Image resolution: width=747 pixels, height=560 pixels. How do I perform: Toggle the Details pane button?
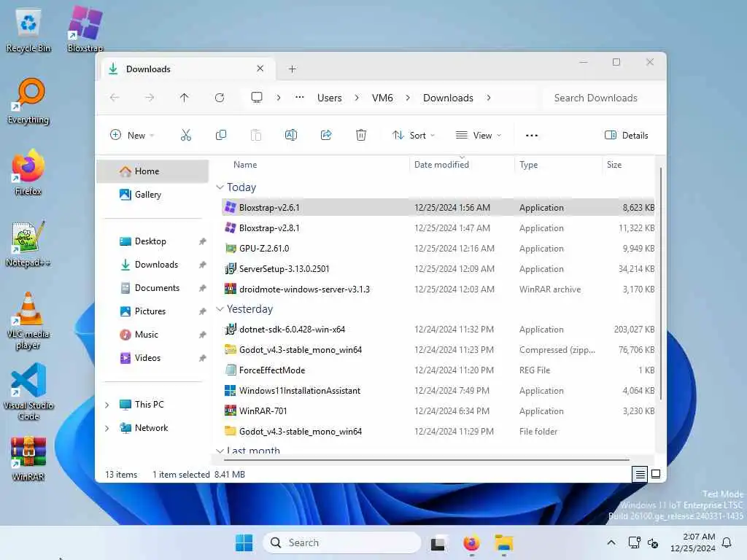tap(626, 135)
